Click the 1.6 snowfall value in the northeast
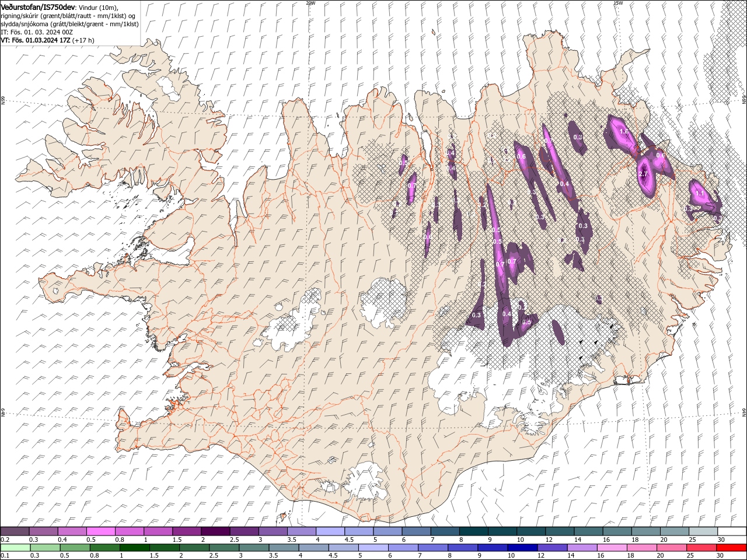This screenshot has width=747, height=560. (x=624, y=132)
